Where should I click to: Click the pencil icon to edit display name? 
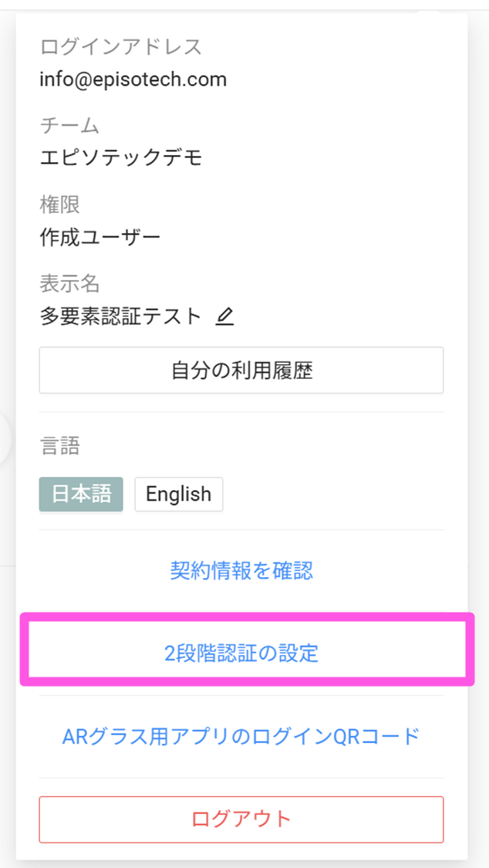coord(224,316)
